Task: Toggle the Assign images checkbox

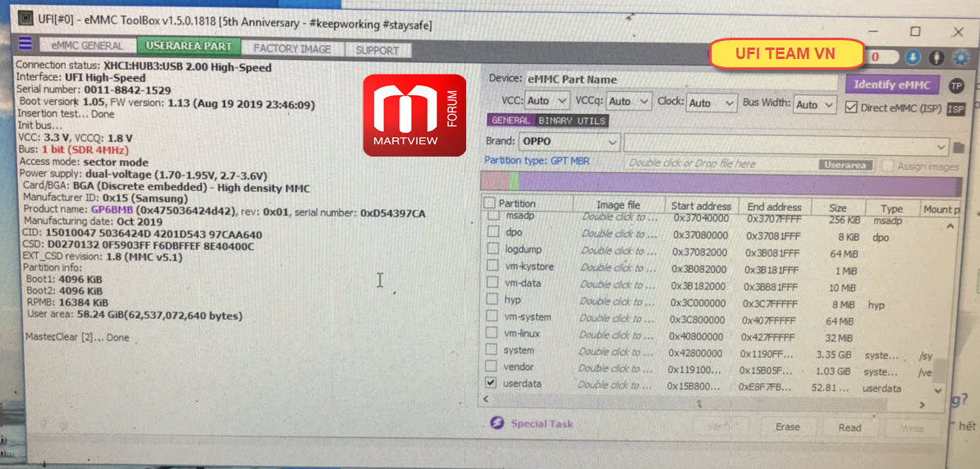Action: tap(887, 166)
